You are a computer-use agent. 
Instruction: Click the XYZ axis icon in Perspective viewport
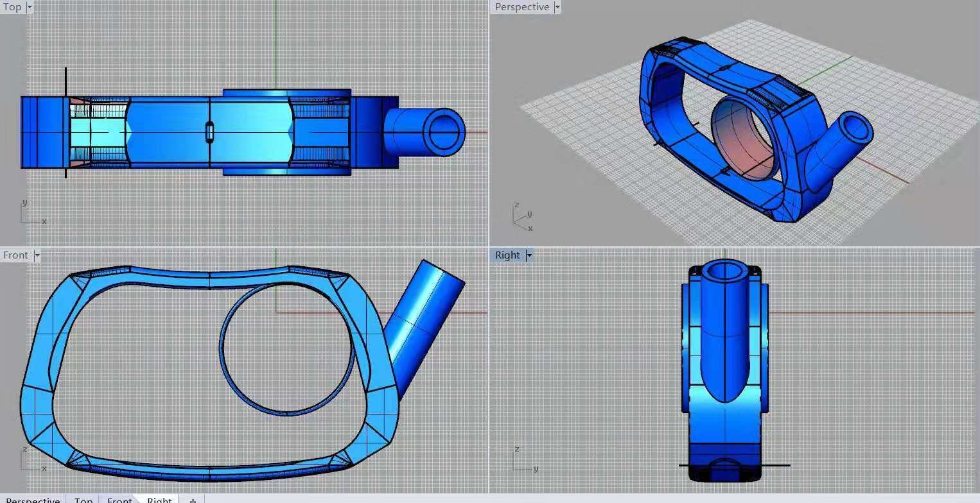point(523,217)
